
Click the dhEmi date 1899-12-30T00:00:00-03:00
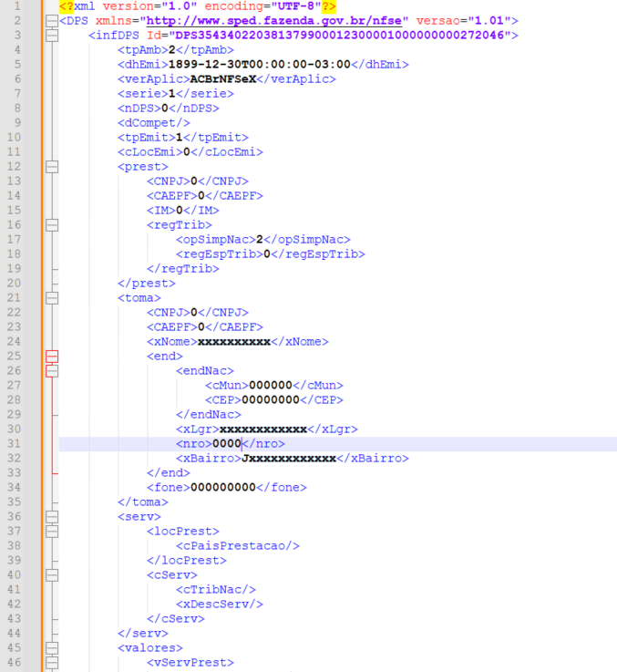(260, 65)
